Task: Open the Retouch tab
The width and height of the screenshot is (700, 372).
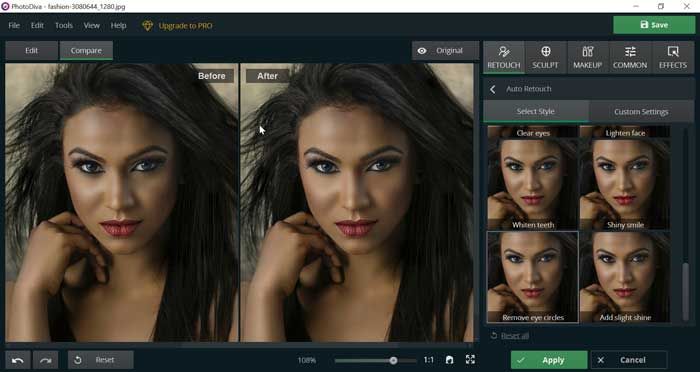Action: (x=504, y=58)
